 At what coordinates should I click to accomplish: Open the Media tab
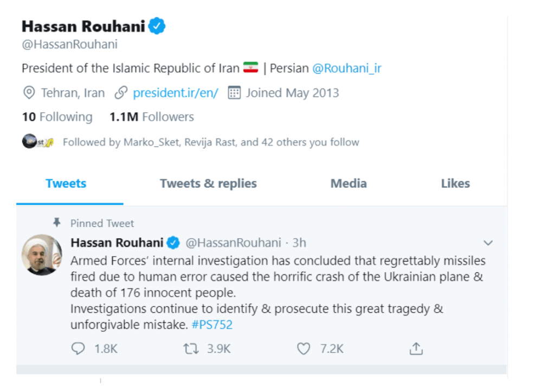click(349, 184)
